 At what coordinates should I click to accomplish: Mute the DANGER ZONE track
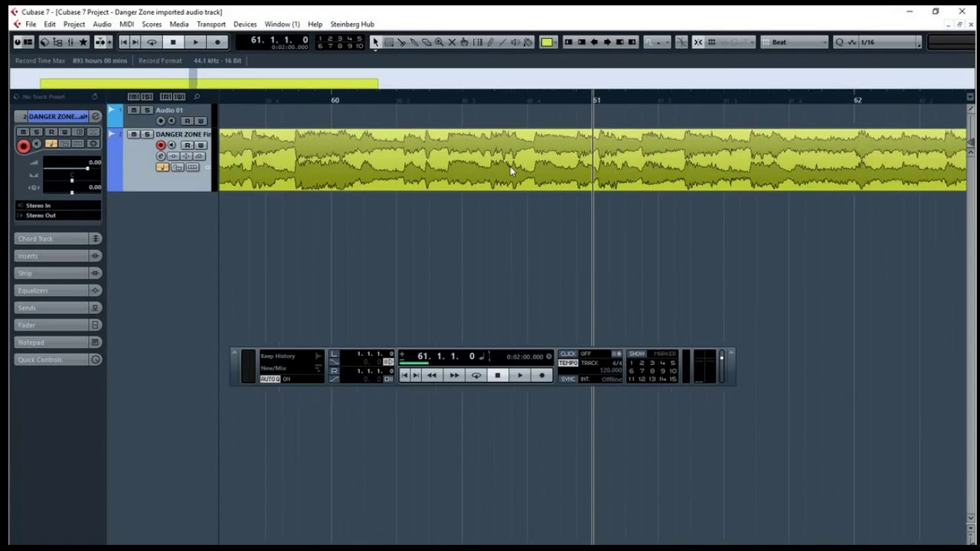(x=133, y=135)
